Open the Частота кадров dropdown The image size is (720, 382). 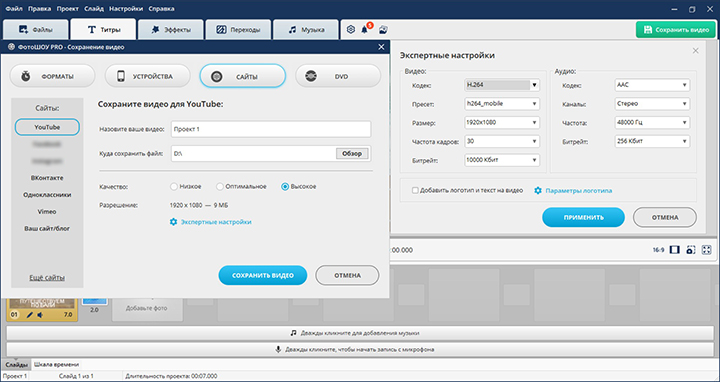tap(502, 141)
